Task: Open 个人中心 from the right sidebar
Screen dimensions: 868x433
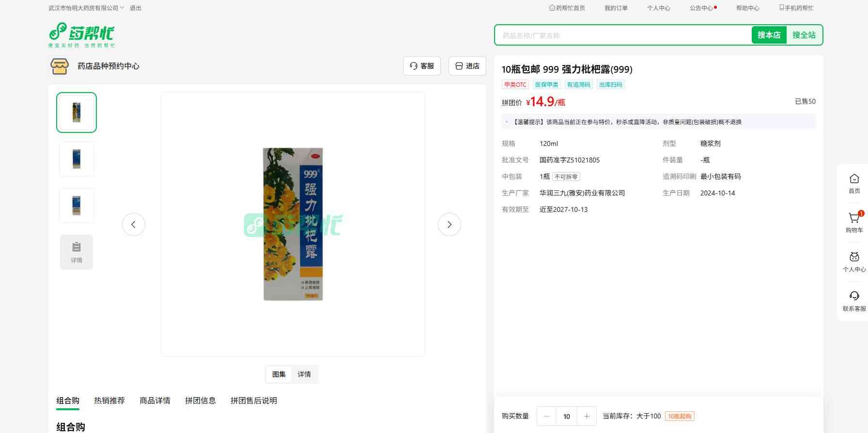Action: click(x=854, y=258)
